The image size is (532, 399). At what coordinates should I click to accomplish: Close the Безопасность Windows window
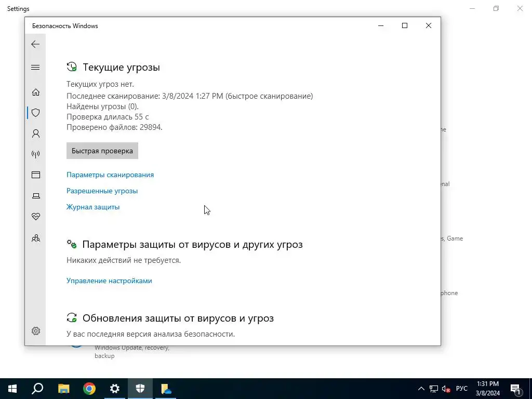pyautogui.click(x=429, y=25)
